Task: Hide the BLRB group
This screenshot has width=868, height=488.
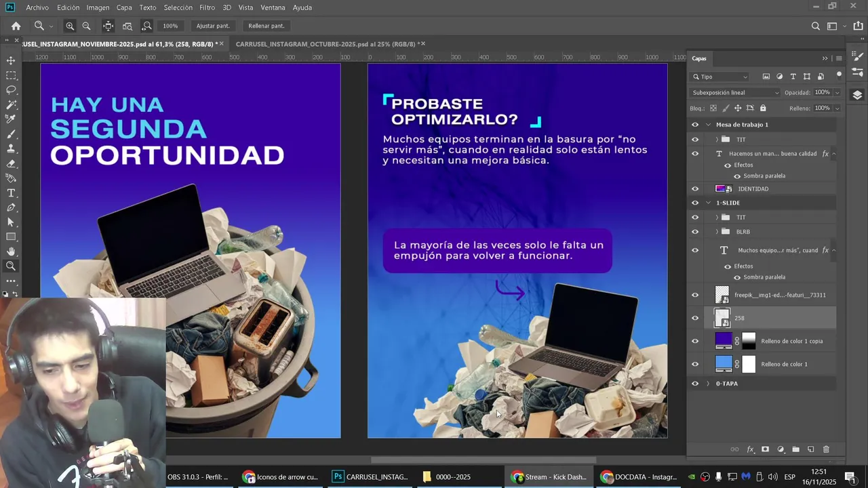Action: (694, 232)
